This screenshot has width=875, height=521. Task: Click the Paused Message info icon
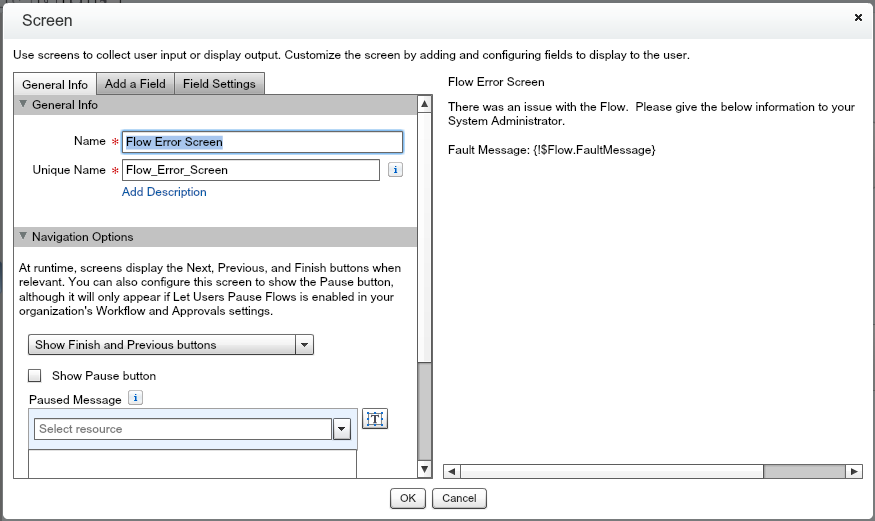136,399
